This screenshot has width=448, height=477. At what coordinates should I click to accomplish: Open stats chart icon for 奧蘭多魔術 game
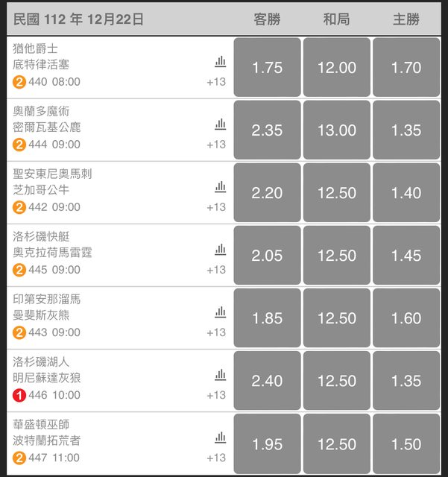point(221,124)
